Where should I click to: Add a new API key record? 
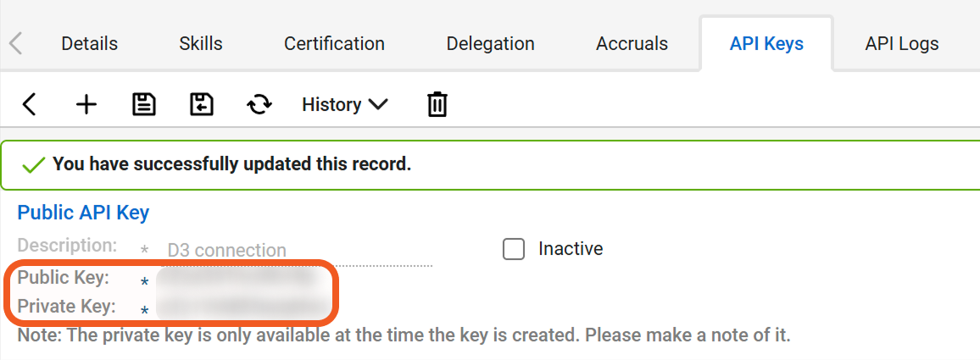(x=86, y=104)
